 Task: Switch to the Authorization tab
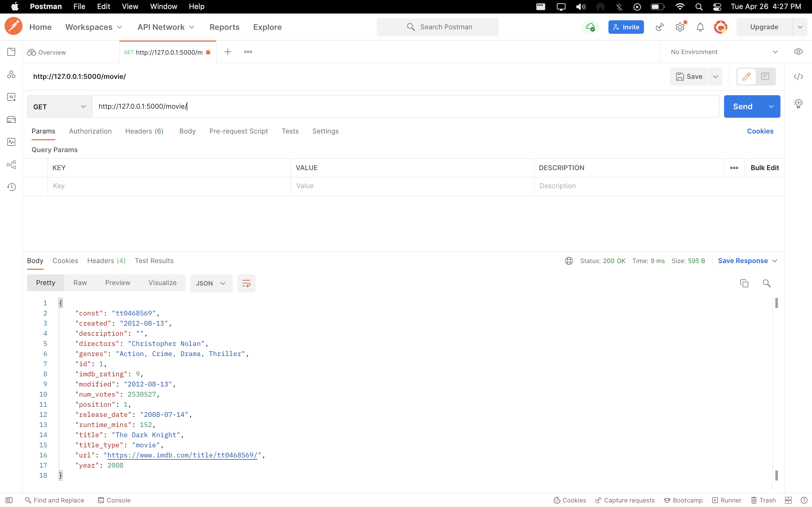(x=90, y=131)
